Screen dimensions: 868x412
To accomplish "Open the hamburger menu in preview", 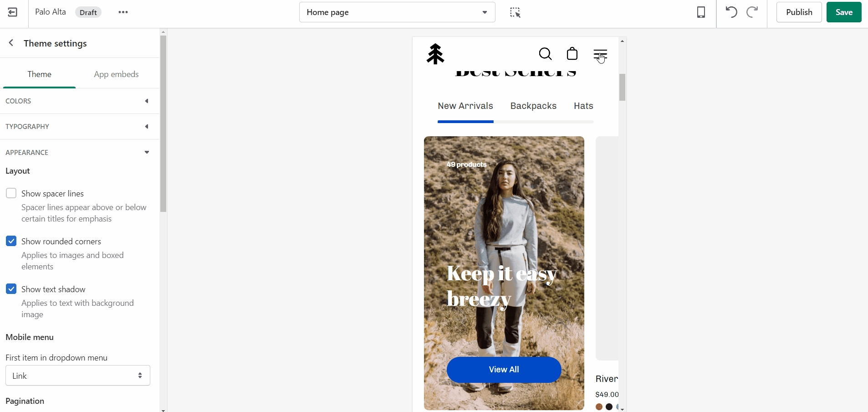I will coord(600,55).
